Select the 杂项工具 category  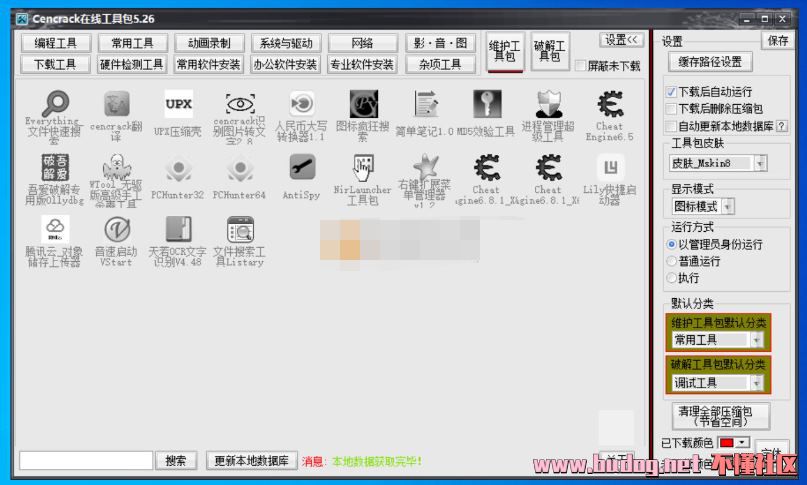click(x=440, y=64)
